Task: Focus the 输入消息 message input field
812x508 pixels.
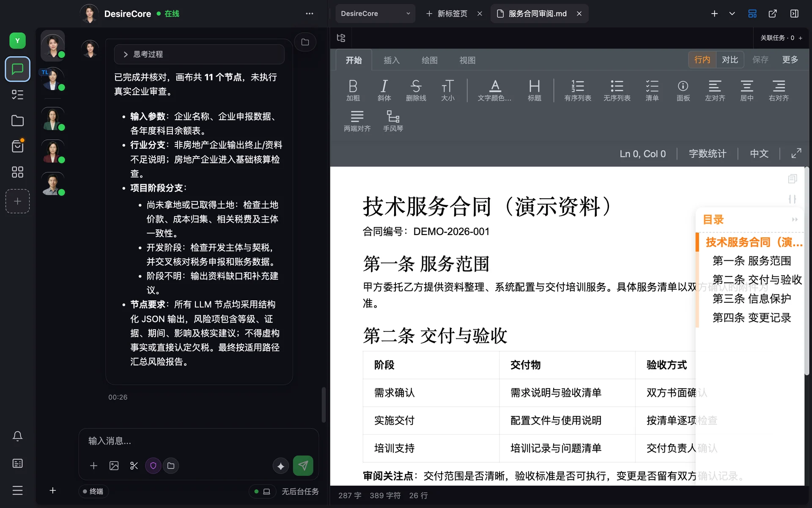Action: (199, 441)
